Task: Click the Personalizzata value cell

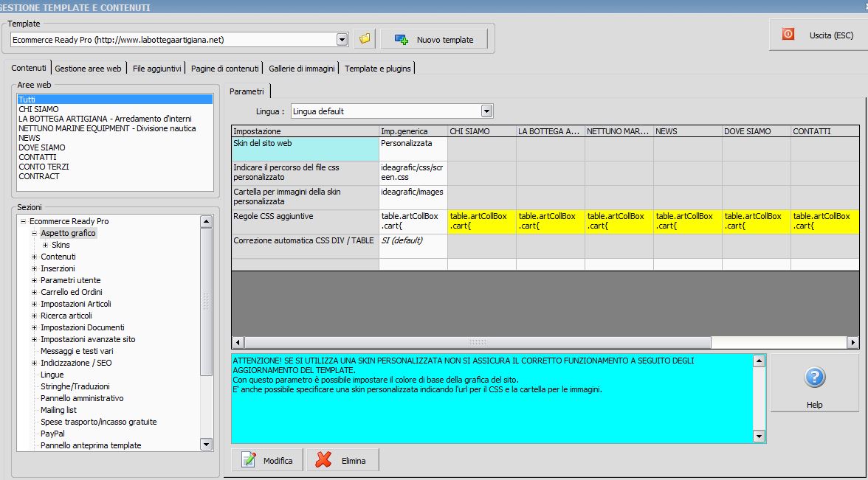Action: (x=413, y=149)
